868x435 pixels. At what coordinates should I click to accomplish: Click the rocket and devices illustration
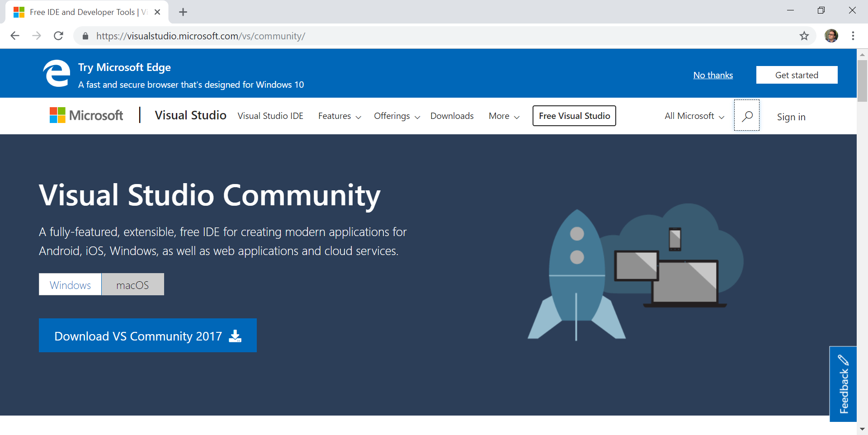[x=635, y=272]
